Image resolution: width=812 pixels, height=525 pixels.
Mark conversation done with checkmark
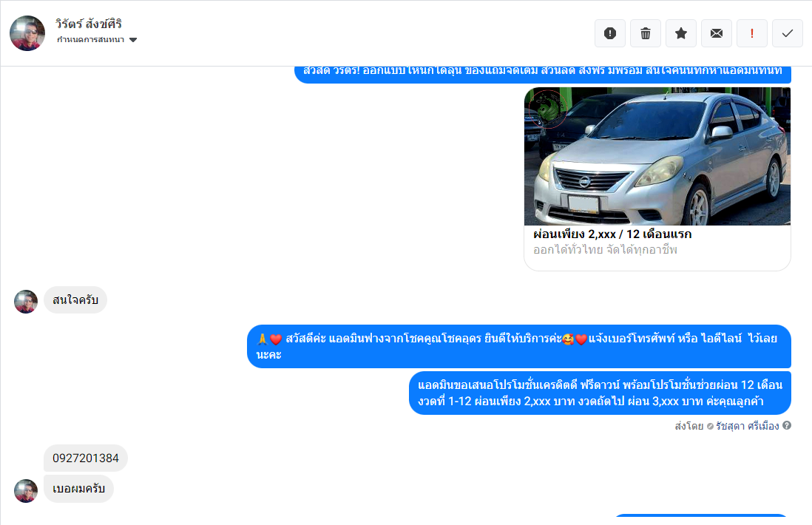(x=787, y=34)
